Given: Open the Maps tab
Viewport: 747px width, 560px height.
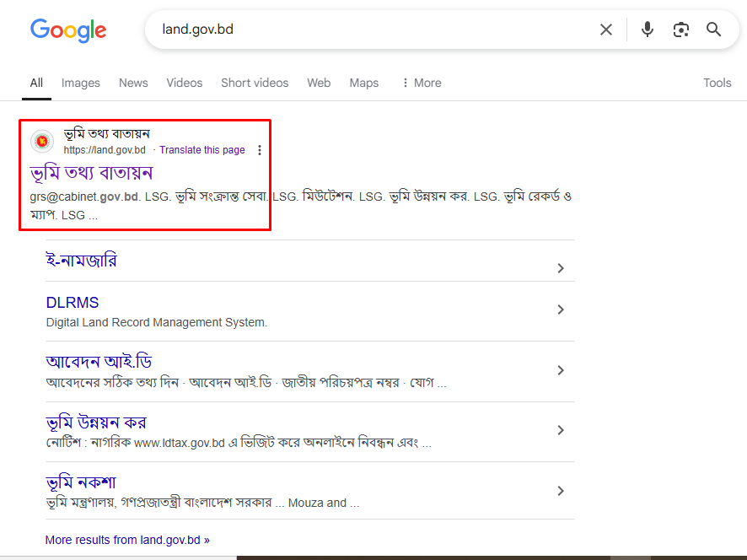Looking at the screenshot, I should point(364,83).
